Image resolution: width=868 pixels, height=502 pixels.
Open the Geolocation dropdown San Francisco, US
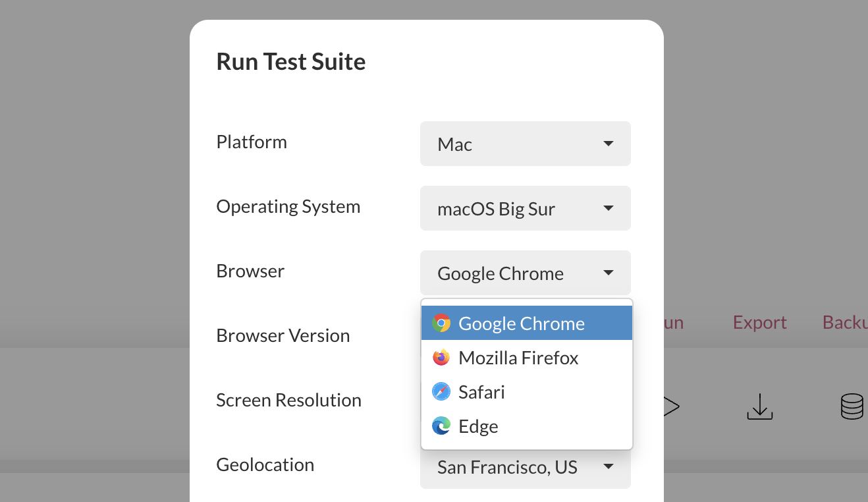(x=526, y=468)
